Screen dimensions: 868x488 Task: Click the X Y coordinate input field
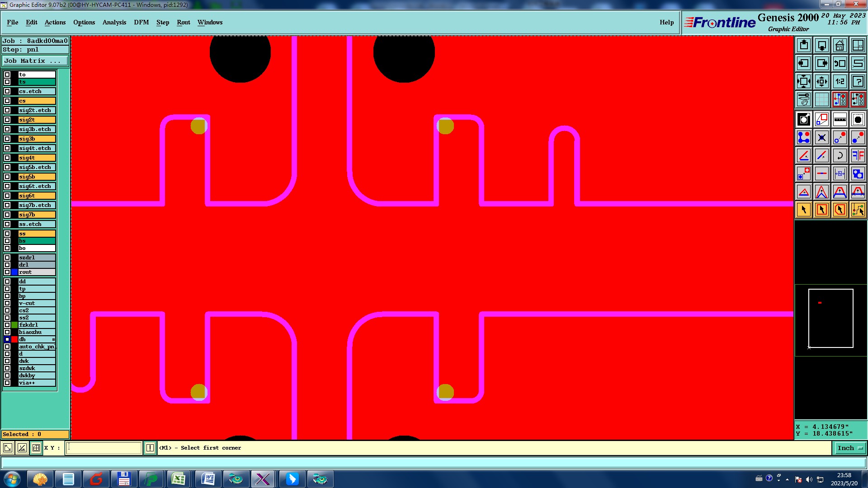104,448
